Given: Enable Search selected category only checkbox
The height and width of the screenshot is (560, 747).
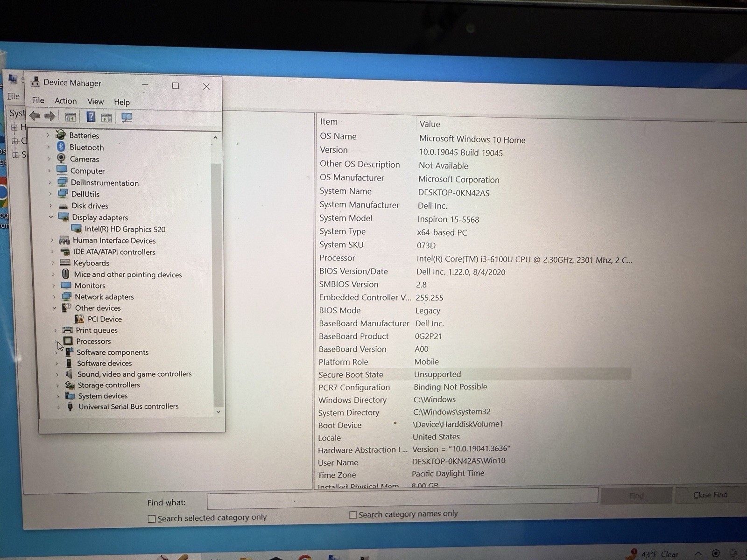Looking at the screenshot, I should 152,518.
